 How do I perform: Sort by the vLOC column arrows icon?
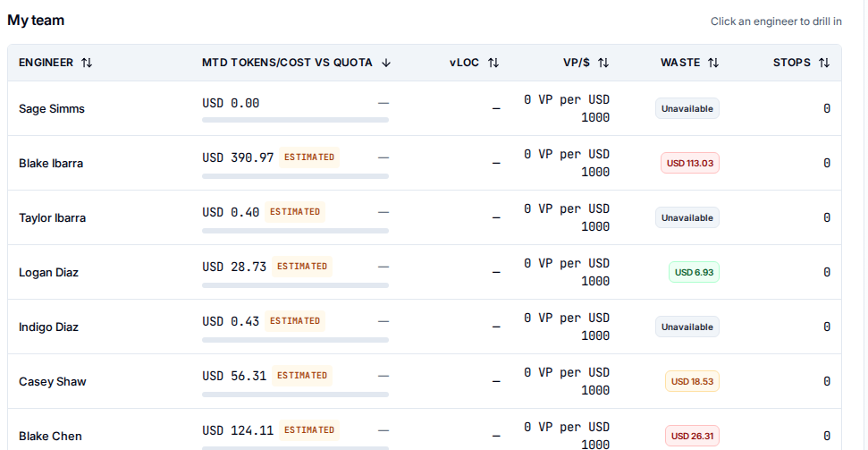[x=493, y=63]
